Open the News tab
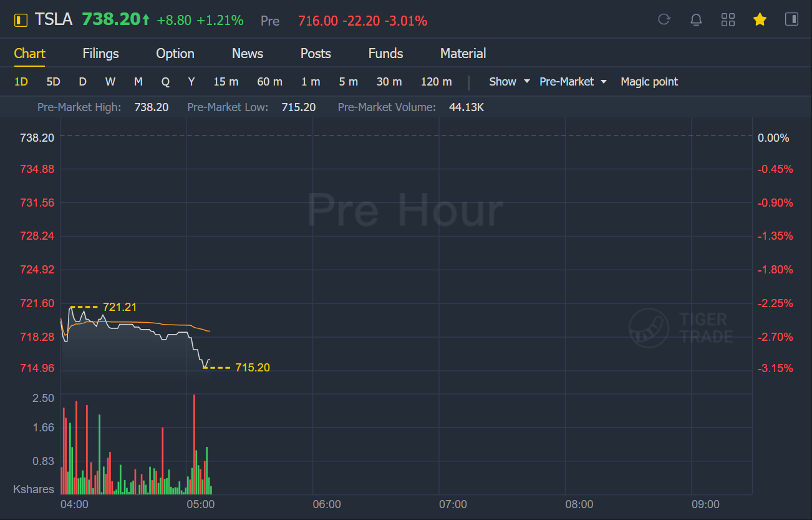This screenshot has height=520, width=812. [x=248, y=54]
